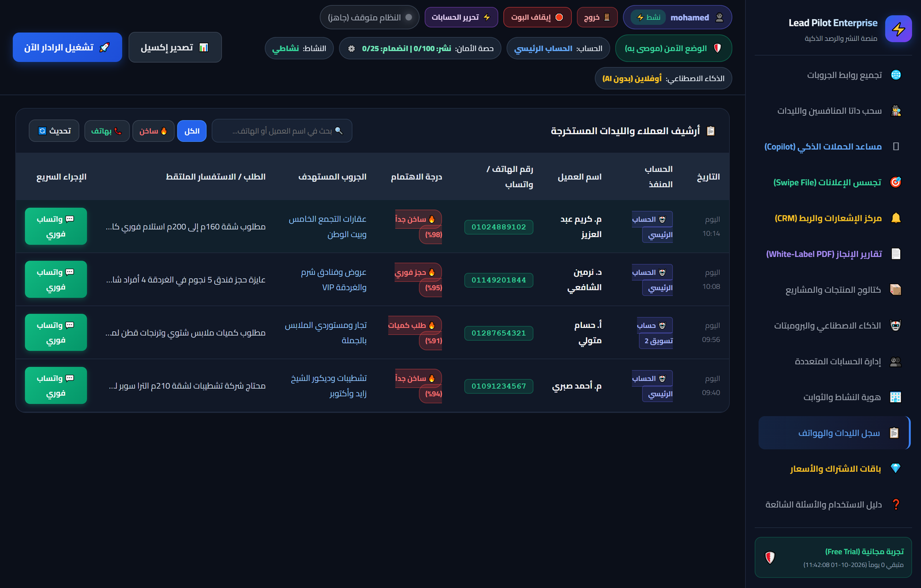Open the الحساب الرئيسي account selector

click(x=558, y=48)
